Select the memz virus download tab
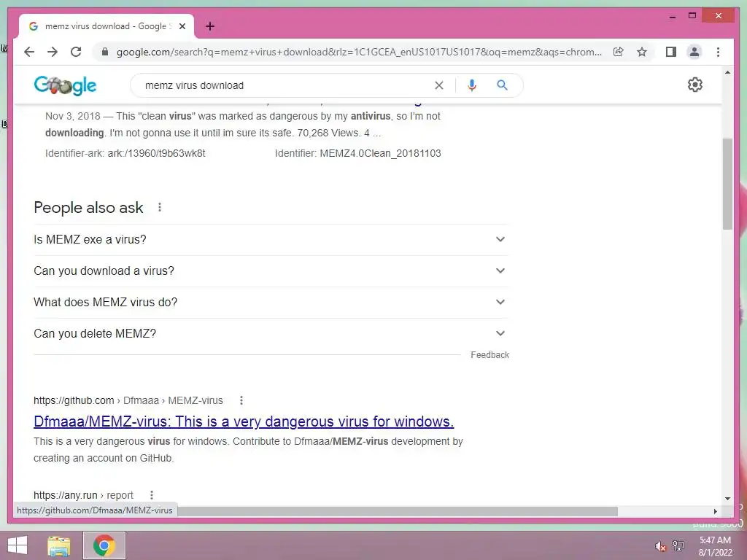The width and height of the screenshot is (747, 560). [107, 26]
